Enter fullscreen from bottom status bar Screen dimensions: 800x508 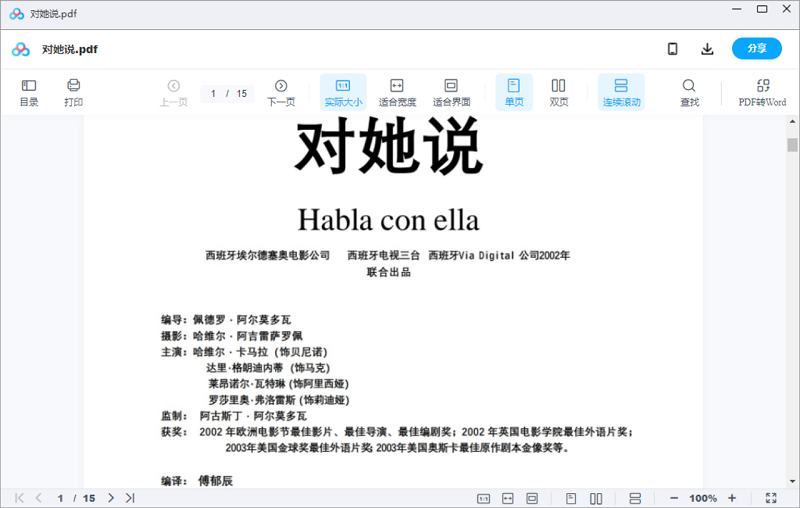(x=771, y=498)
